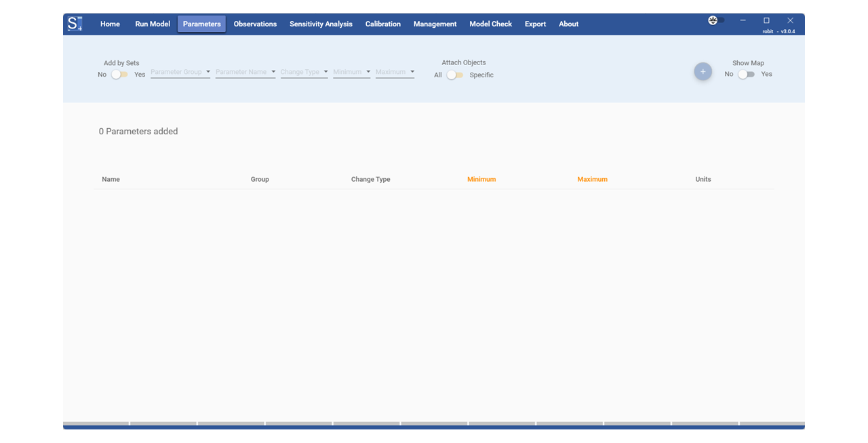Viewport: 868px width, 443px height.
Task: Open the Change Type dropdown
Action: coord(304,72)
